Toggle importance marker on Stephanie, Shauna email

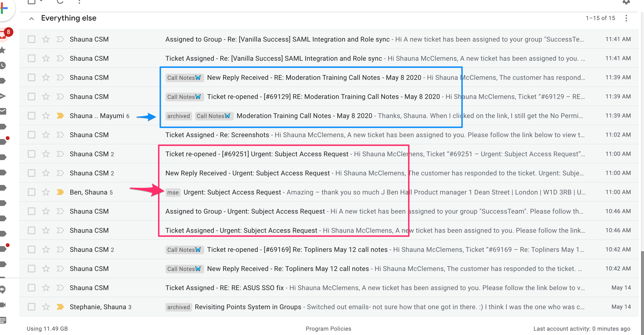[x=60, y=307]
